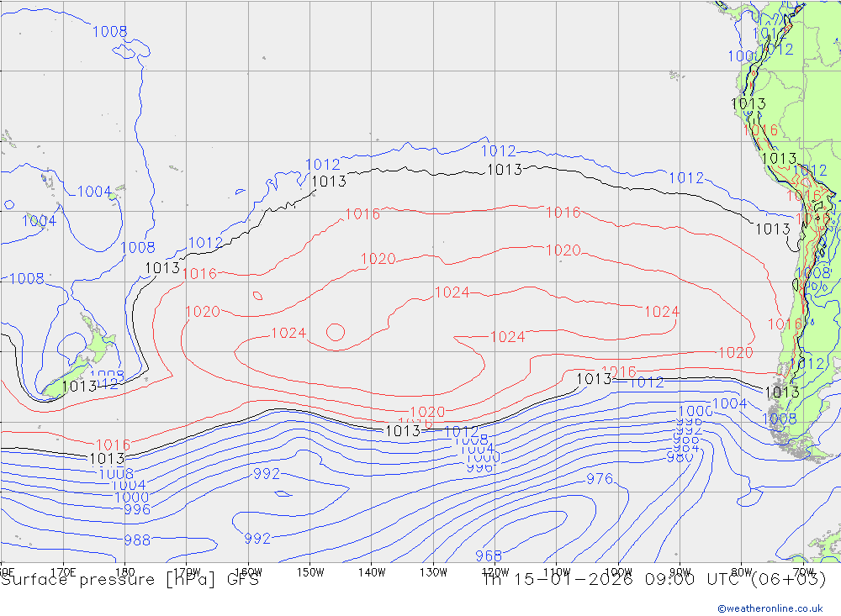
Task: Click the 988 isobar label
Action: pyautogui.click(x=137, y=540)
